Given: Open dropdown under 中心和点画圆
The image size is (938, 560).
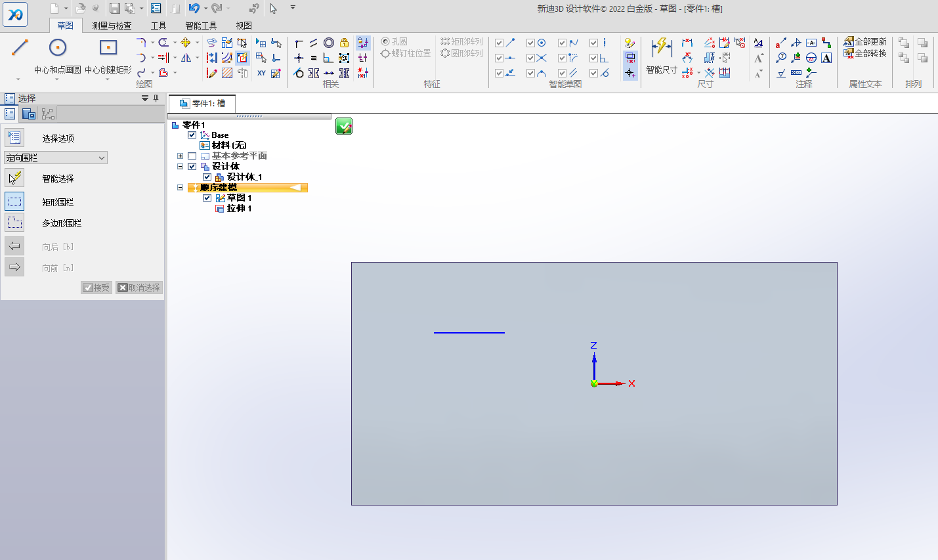Looking at the screenshot, I should coord(57,79).
